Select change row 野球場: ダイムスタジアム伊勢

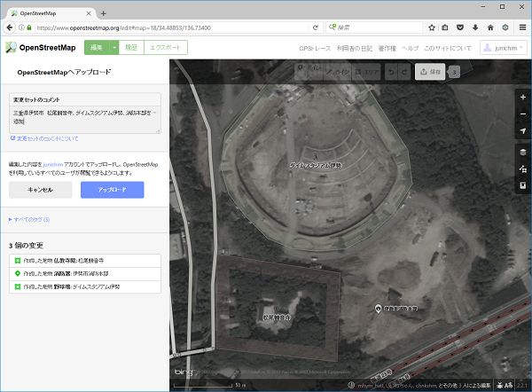coord(85,286)
